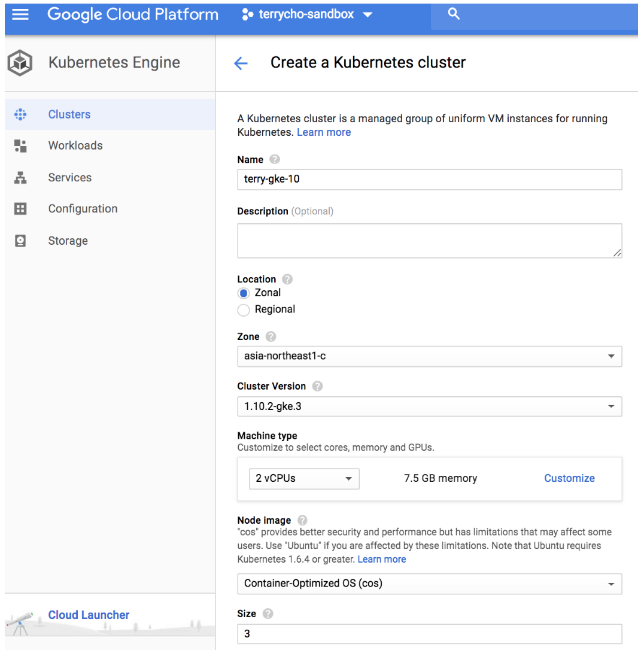This screenshot has height=650, width=644.
Task: Click the Configuration sidebar icon
Action: pyautogui.click(x=20, y=208)
